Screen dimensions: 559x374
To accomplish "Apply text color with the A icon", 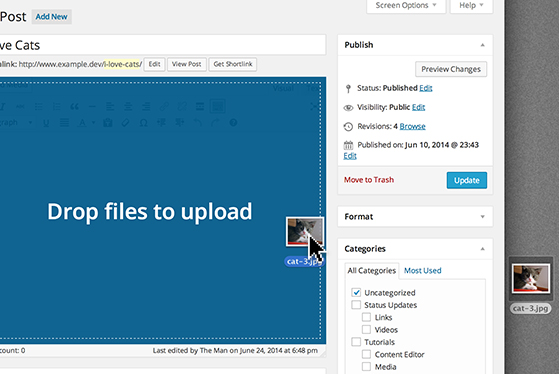I will coord(82,123).
